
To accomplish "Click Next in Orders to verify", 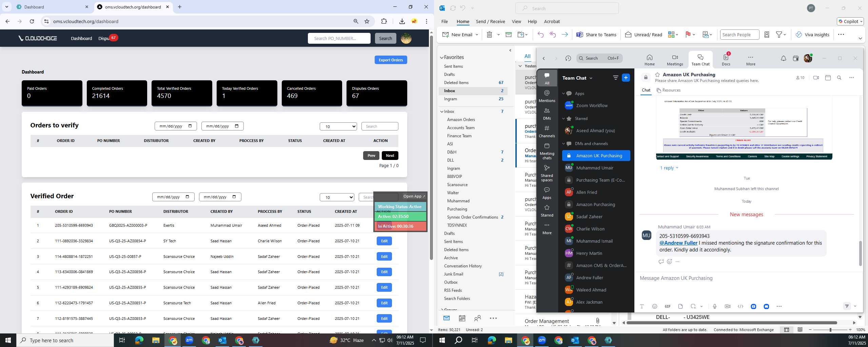I will pyautogui.click(x=390, y=156).
